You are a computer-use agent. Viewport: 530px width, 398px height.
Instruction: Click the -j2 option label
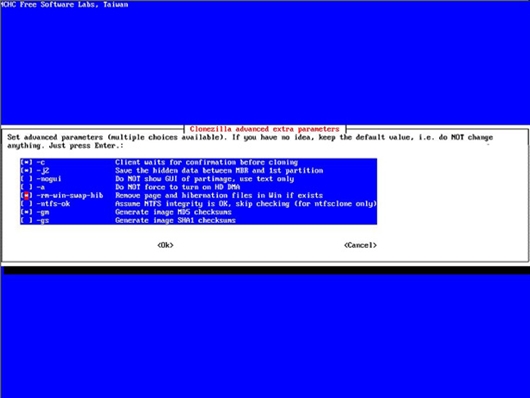[43, 170]
